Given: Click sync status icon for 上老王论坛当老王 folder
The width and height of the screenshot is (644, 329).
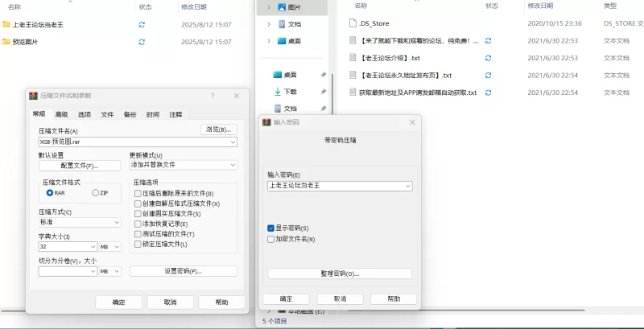Looking at the screenshot, I should pyautogui.click(x=142, y=25).
